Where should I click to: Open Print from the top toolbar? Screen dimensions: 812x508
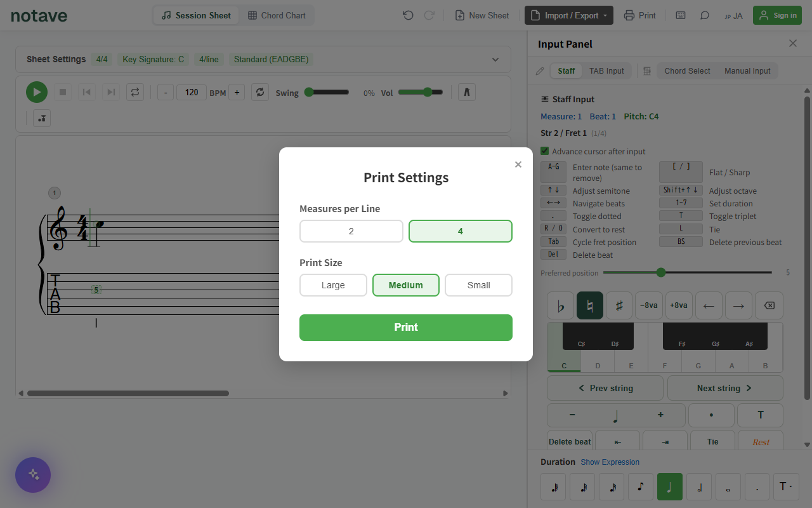[x=640, y=15]
